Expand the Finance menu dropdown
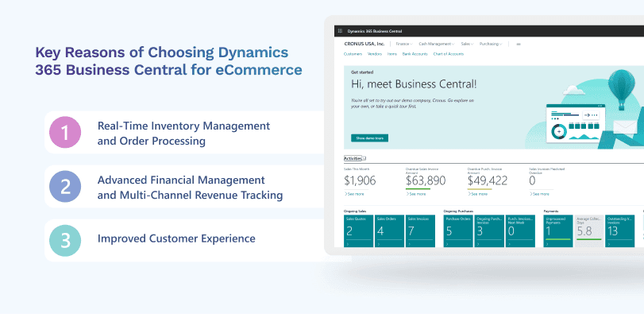Screen dimensions: 644x314 point(403,44)
